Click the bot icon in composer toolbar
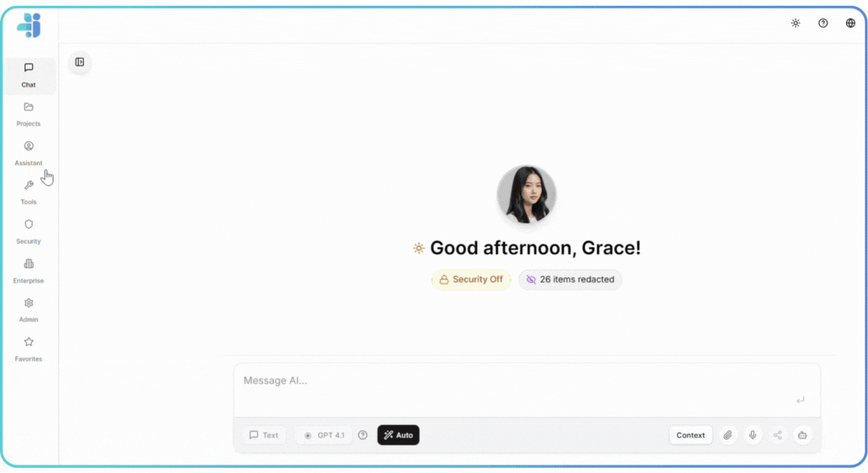 (x=802, y=435)
